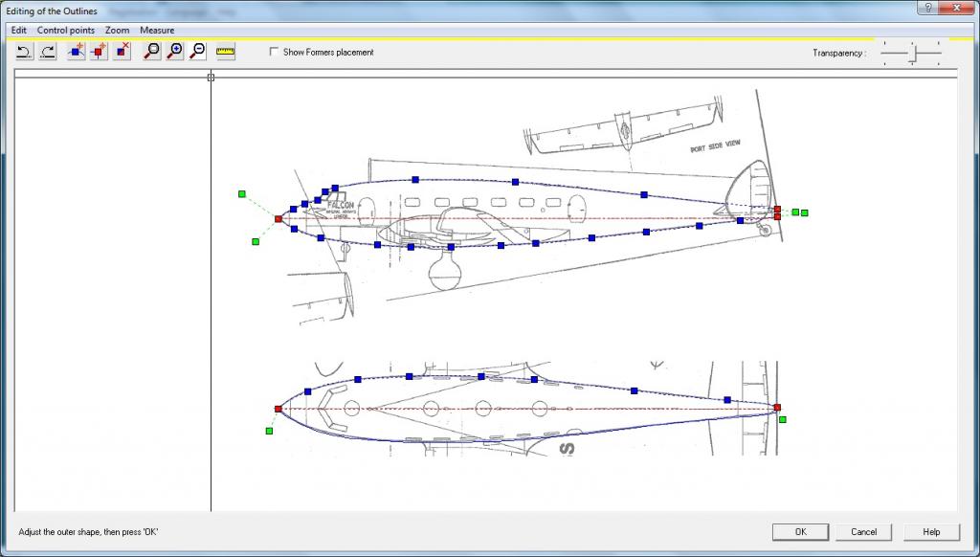Click the delete control point icon
The width and height of the screenshot is (980, 557).
(x=122, y=52)
